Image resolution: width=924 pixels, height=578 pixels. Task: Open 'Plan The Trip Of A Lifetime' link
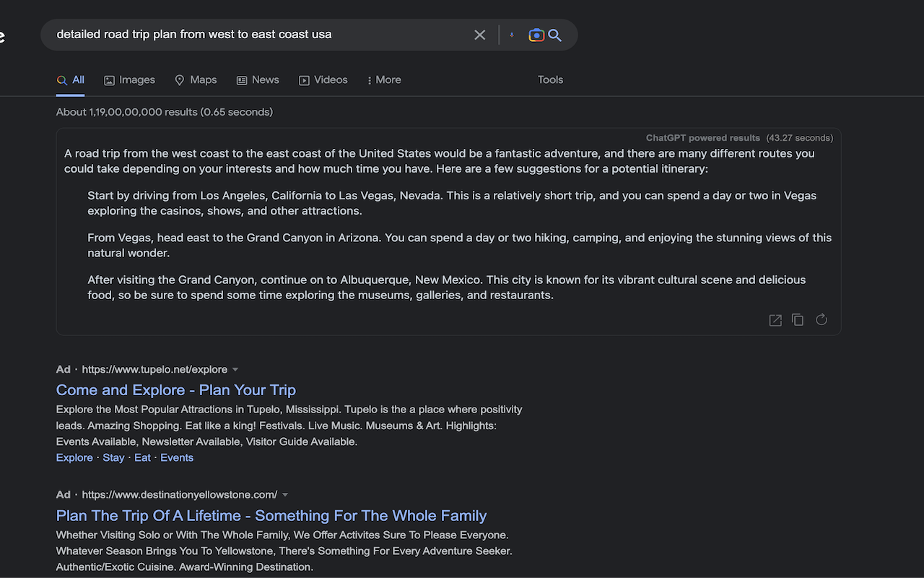tap(271, 516)
